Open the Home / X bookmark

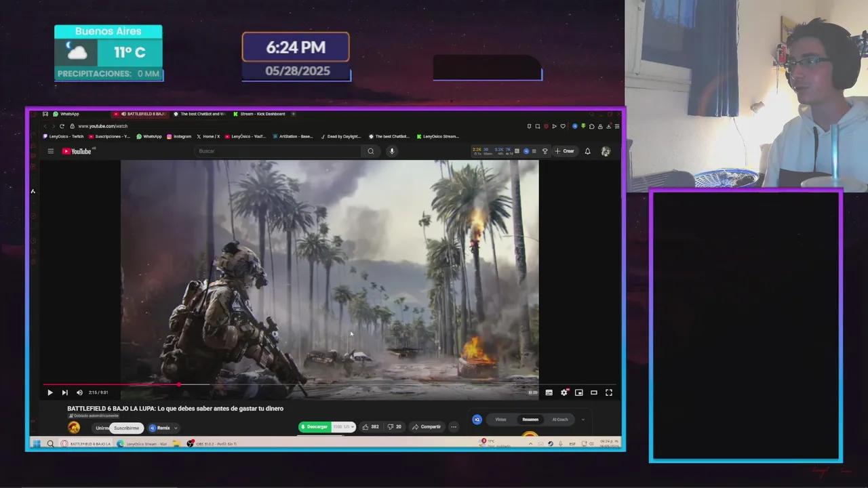[x=208, y=136]
